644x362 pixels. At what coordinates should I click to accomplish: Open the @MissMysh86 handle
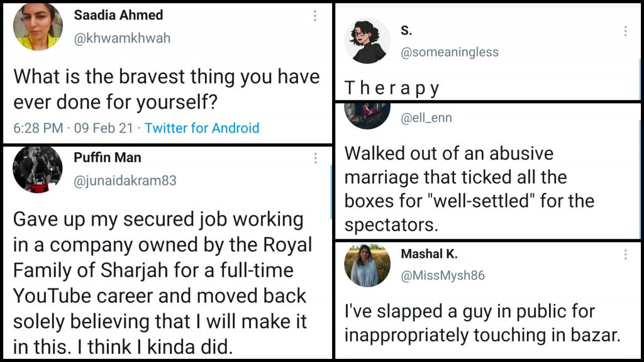443,275
